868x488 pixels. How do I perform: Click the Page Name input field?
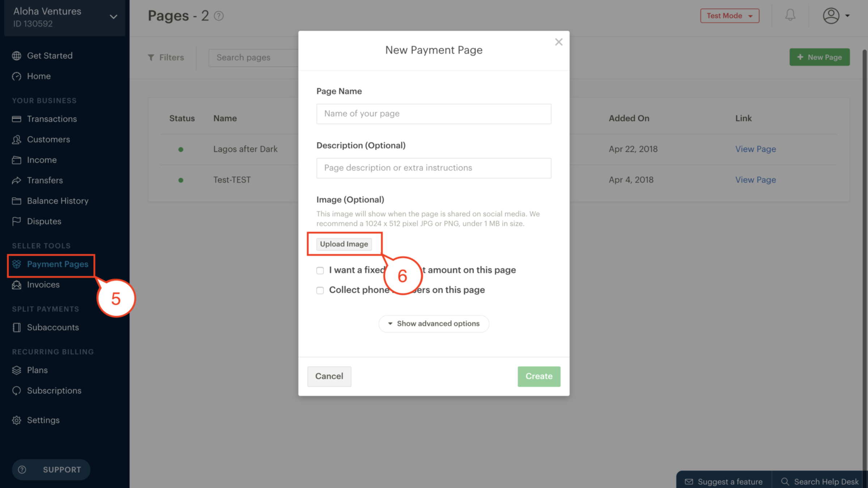point(434,114)
